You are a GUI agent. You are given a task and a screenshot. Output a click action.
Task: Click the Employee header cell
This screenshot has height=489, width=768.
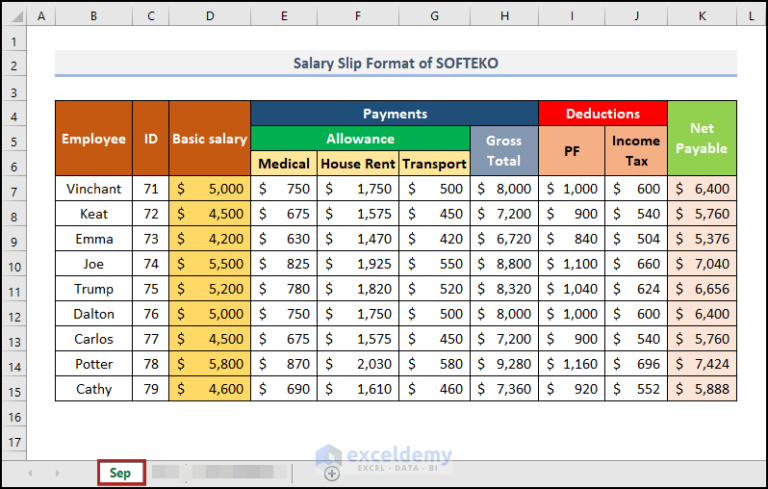(94, 139)
